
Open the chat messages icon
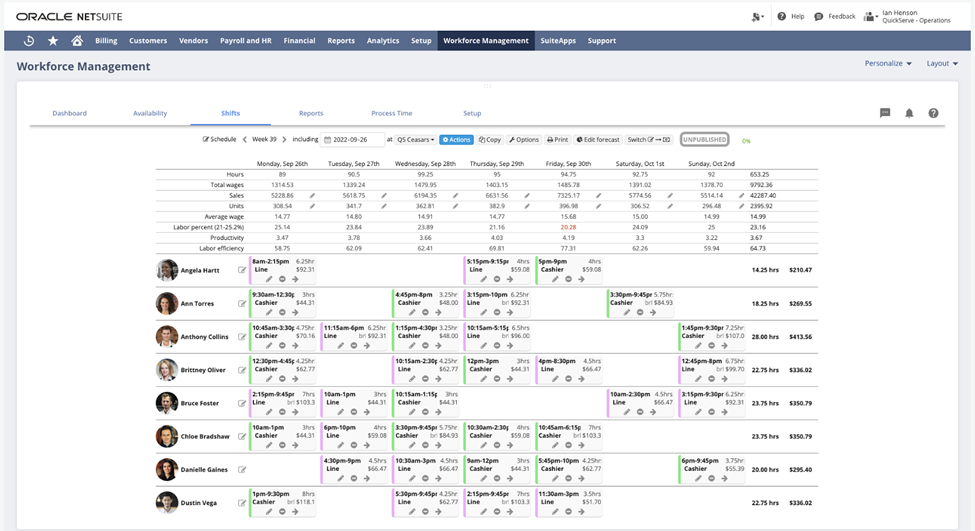885,114
